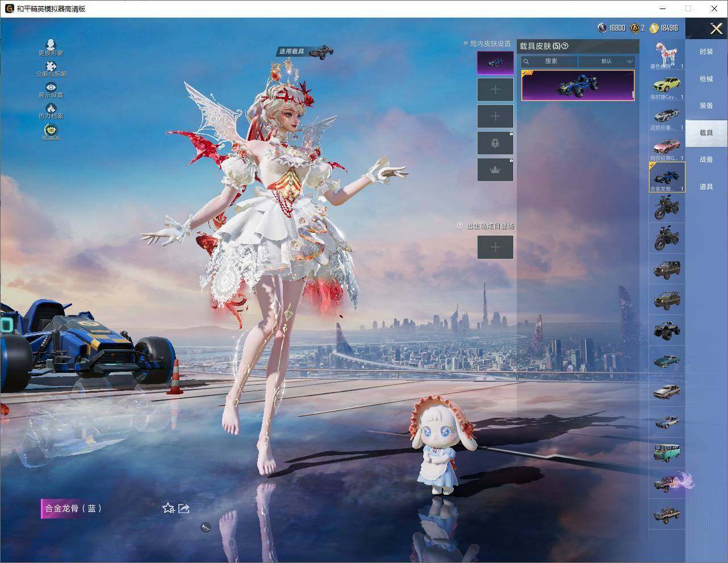Add a 出生岛炫目登场 entry via plus slot
728x563 pixels.
pyautogui.click(x=495, y=247)
